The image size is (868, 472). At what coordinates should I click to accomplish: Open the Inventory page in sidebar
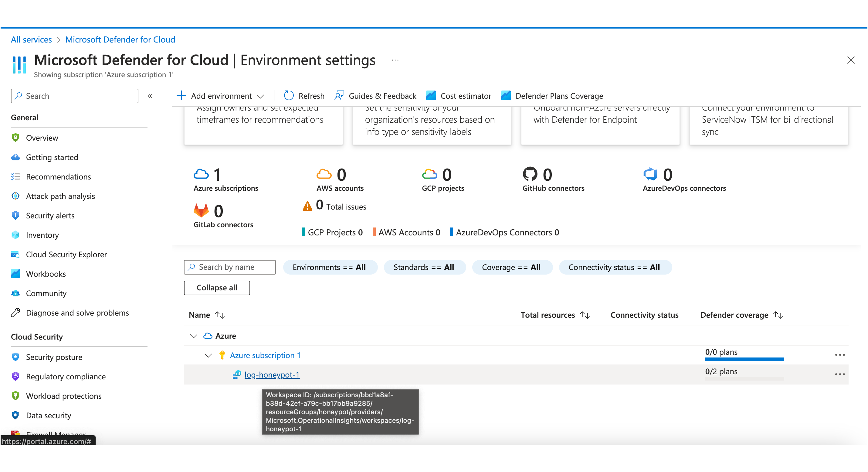[42, 235]
